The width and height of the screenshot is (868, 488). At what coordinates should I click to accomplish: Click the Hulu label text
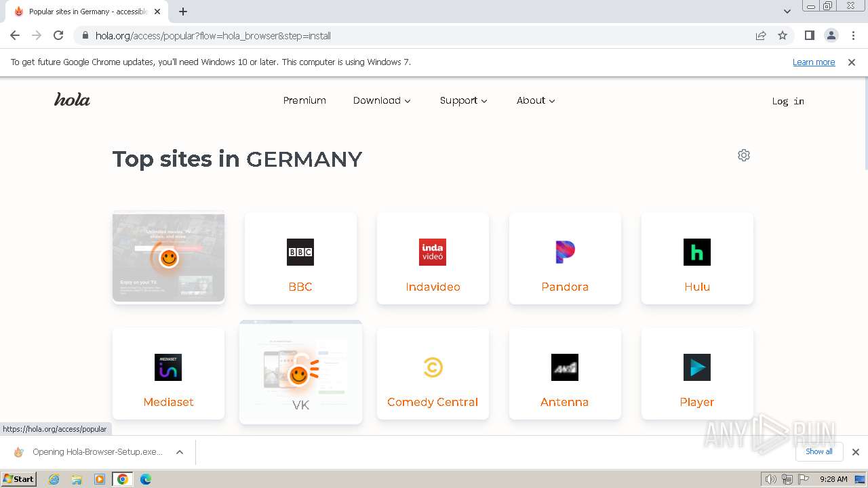(x=697, y=287)
